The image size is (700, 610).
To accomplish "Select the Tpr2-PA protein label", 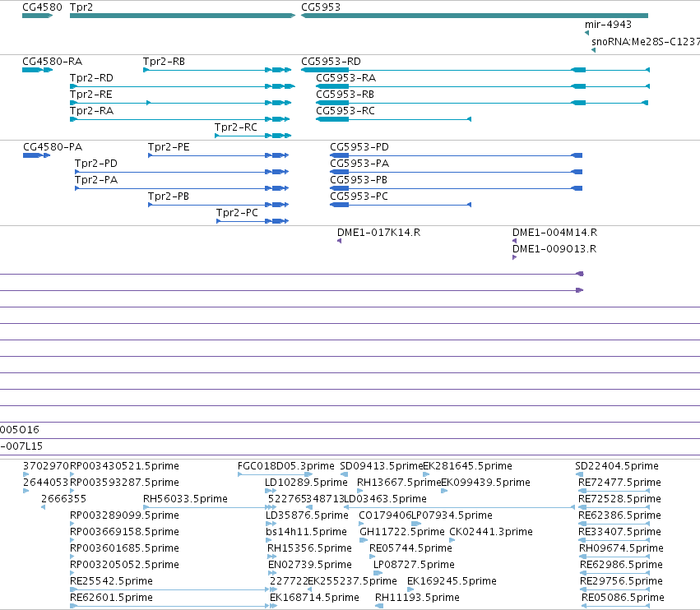I will [96, 180].
